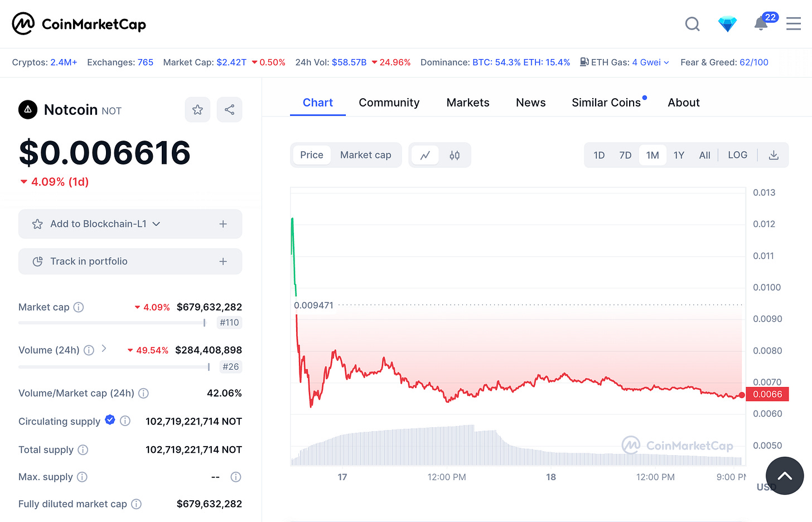Click the $0.006616 price text
This screenshot has width=812, height=522.
coord(105,153)
